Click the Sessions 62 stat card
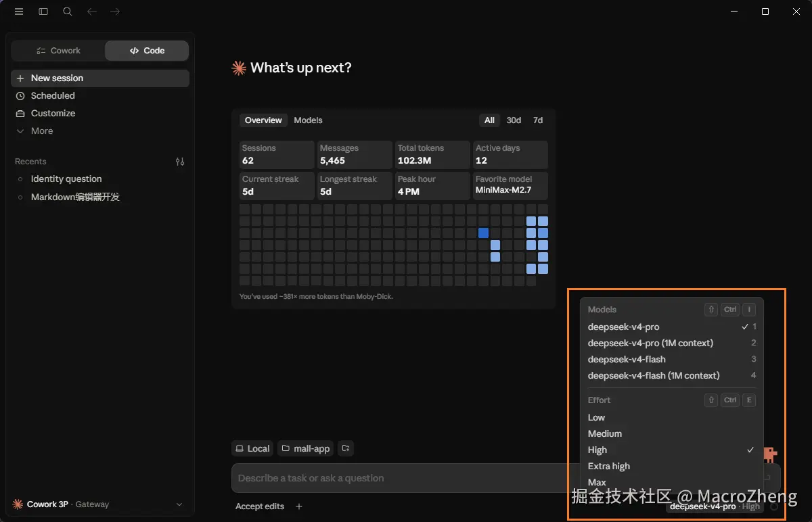Viewport: 812px width, 522px height. [277, 155]
